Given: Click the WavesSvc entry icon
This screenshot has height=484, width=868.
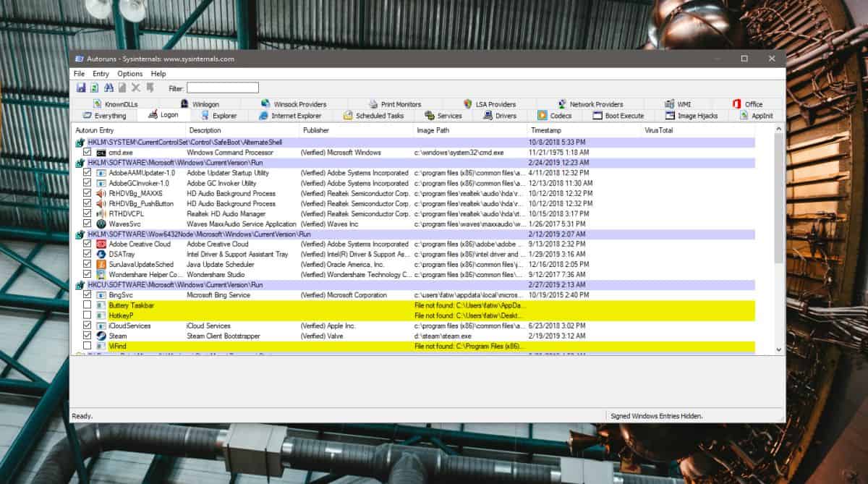Looking at the screenshot, I should click(x=101, y=224).
